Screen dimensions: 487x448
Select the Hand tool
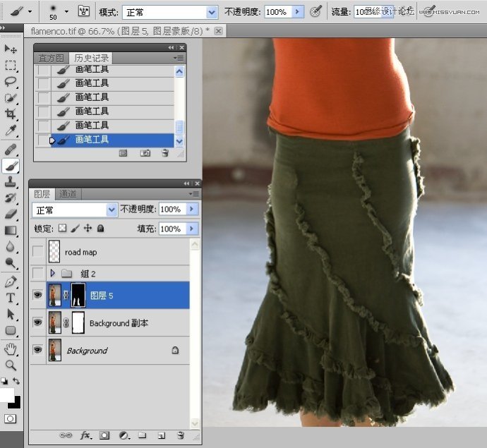pos(11,349)
